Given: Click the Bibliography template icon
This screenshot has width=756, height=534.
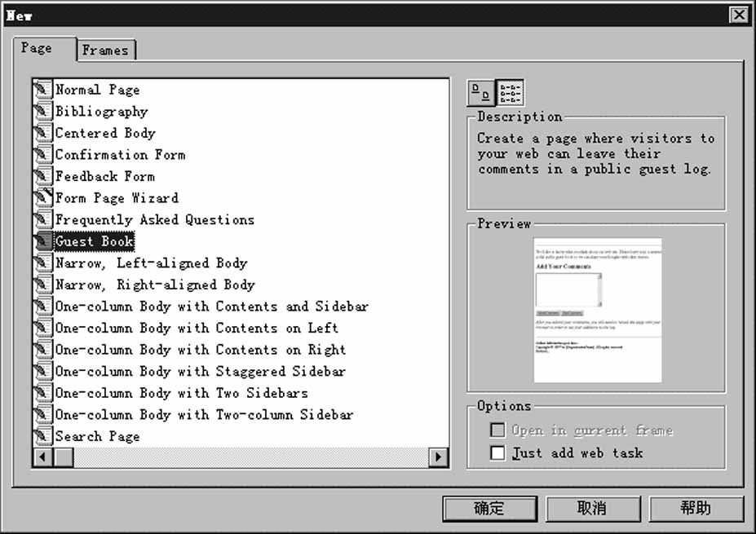Looking at the screenshot, I should pyautogui.click(x=43, y=111).
